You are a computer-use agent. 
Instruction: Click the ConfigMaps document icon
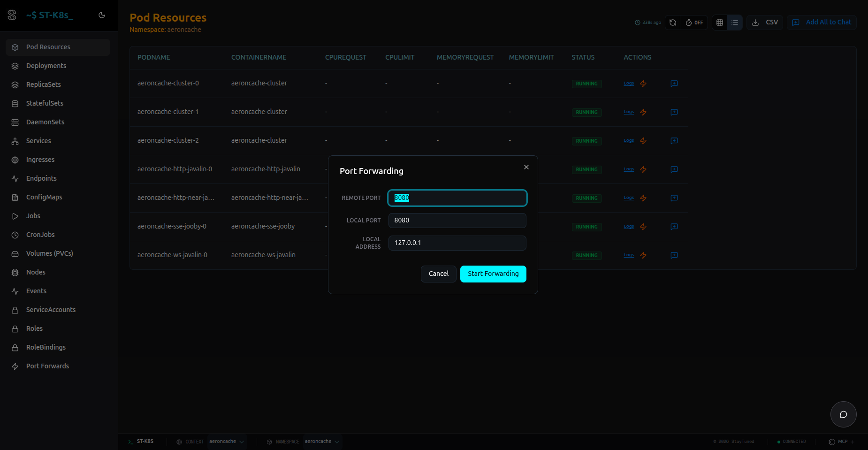click(15, 197)
